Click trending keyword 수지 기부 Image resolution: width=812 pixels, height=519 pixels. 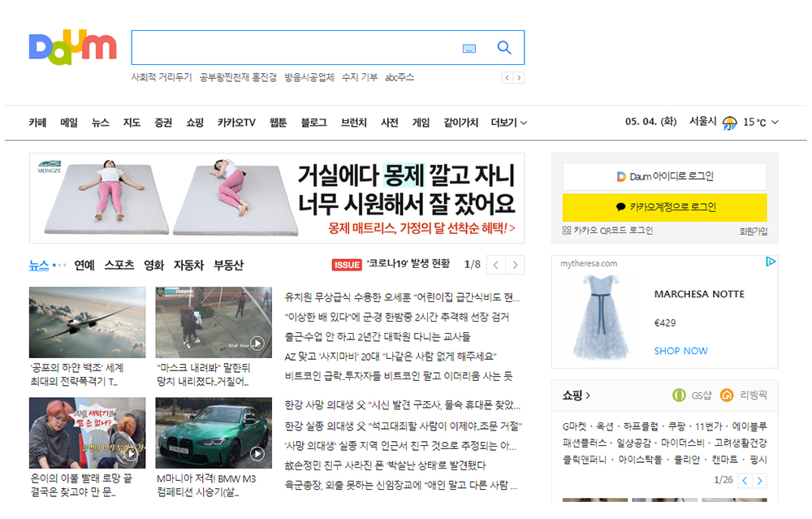[360, 77]
